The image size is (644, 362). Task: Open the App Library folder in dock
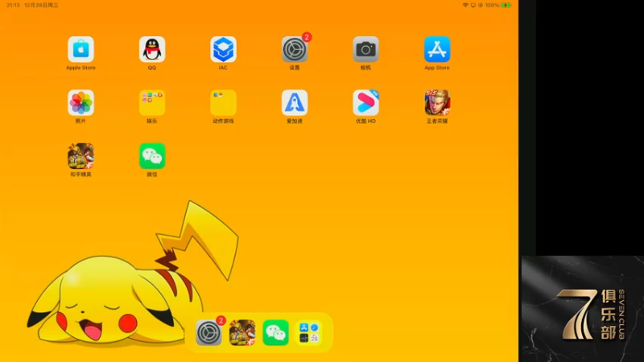pyautogui.click(x=309, y=333)
